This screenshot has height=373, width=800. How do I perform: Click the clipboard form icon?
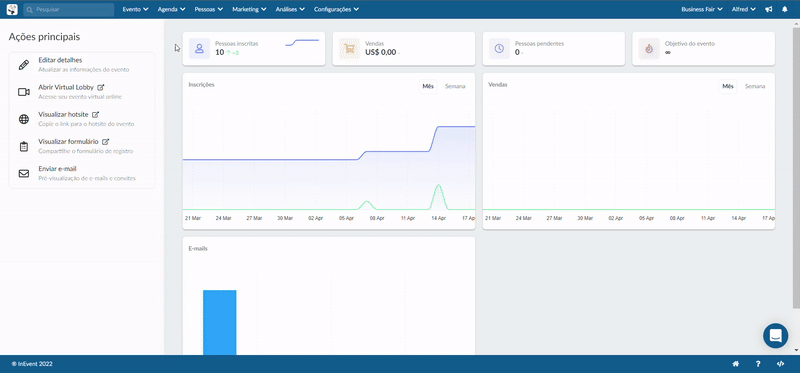click(x=24, y=146)
